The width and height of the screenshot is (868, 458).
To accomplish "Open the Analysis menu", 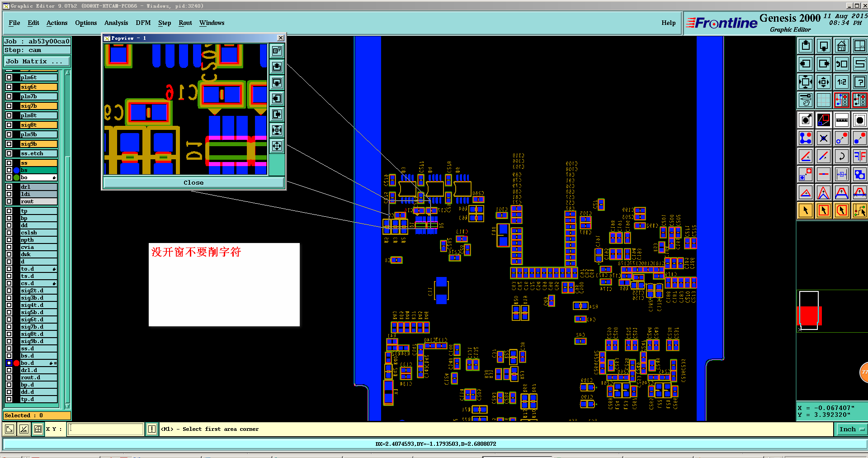I will click(116, 23).
